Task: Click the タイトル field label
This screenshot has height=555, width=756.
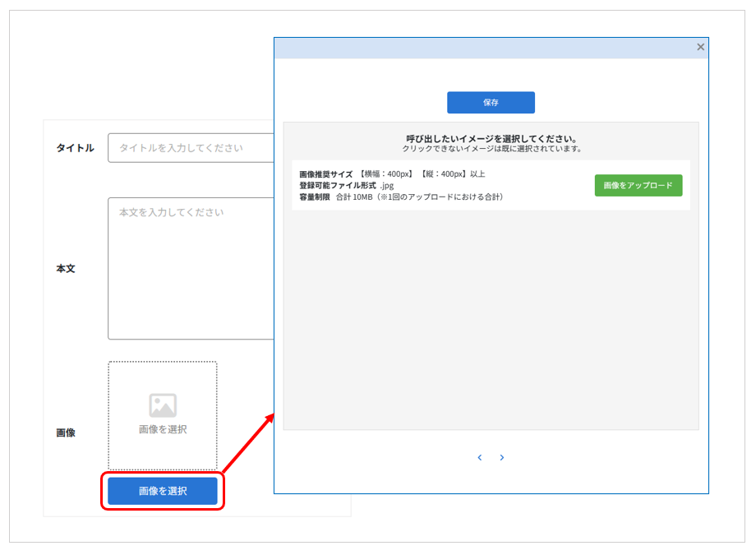Action: [76, 148]
